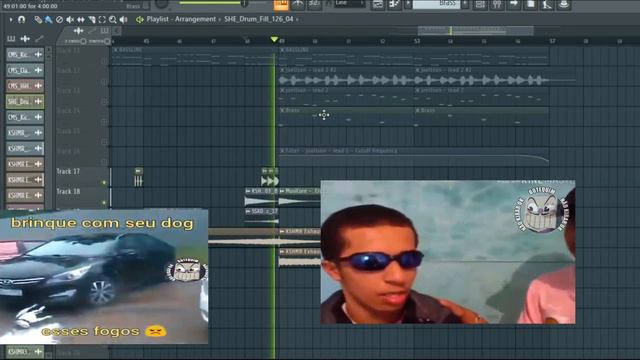Click the audio waveform icon above track headers
This screenshot has height=360, width=640.
click(x=78, y=31)
